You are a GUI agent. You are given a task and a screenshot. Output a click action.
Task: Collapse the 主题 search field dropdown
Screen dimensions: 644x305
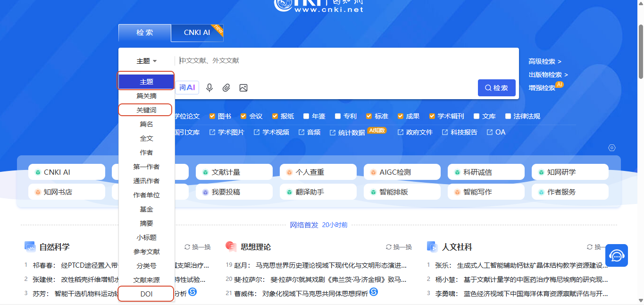147,61
